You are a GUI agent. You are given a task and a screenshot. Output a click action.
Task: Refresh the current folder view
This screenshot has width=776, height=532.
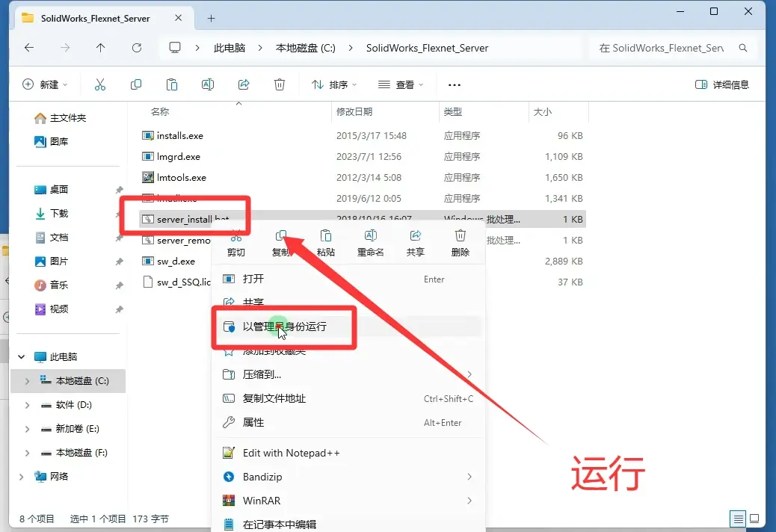(137, 48)
